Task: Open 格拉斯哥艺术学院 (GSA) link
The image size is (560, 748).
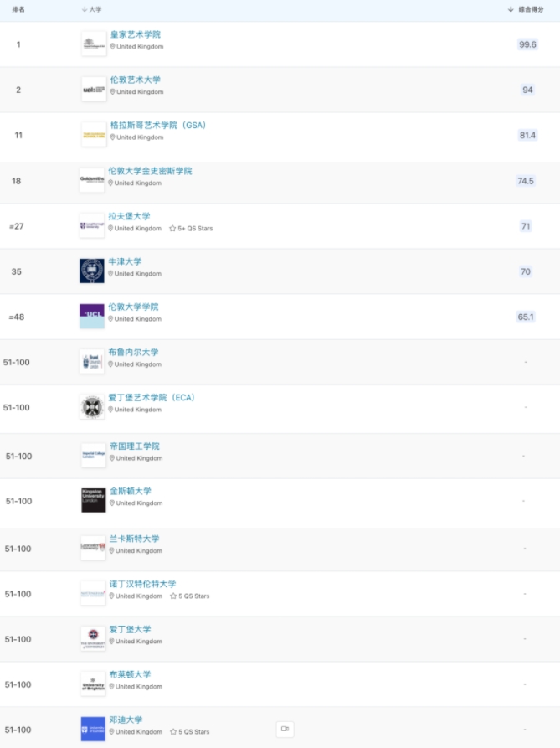Action: [x=157, y=125]
